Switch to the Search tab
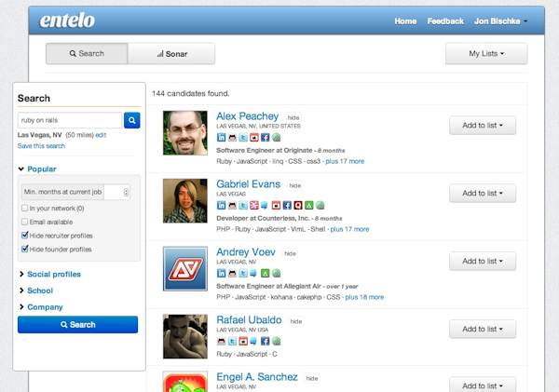The width and height of the screenshot is (559, 392). 87,53
